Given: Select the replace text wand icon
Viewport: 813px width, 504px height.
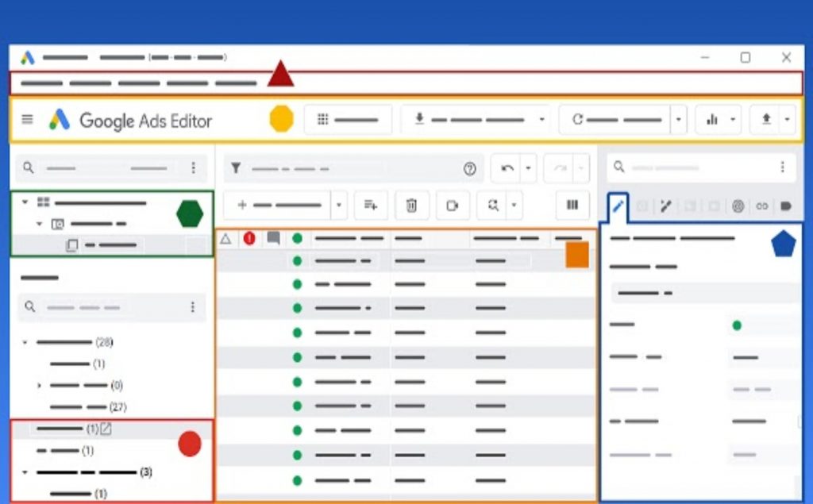Looking at the screenshot, I should tap(665, 206).
